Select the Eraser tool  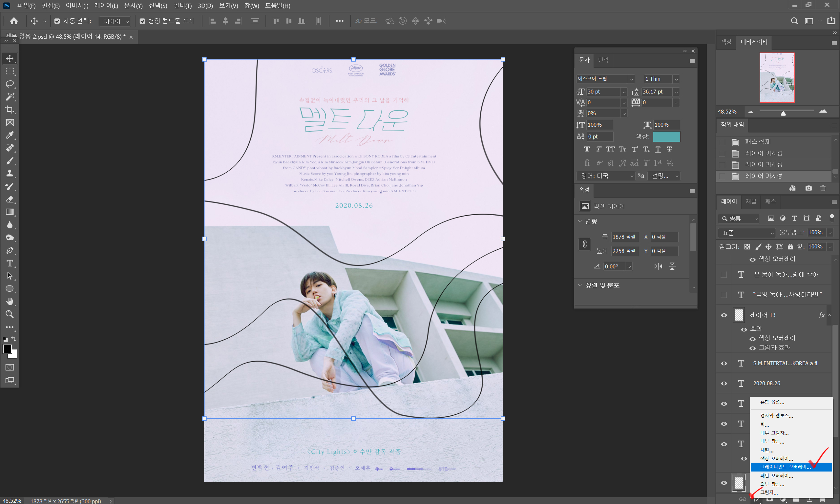coord(10,199)
